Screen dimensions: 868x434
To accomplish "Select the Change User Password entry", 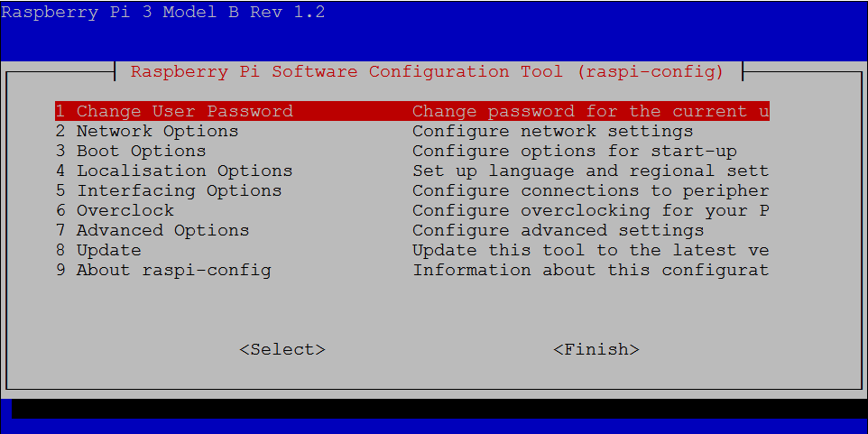I will [x=174, y=111].
